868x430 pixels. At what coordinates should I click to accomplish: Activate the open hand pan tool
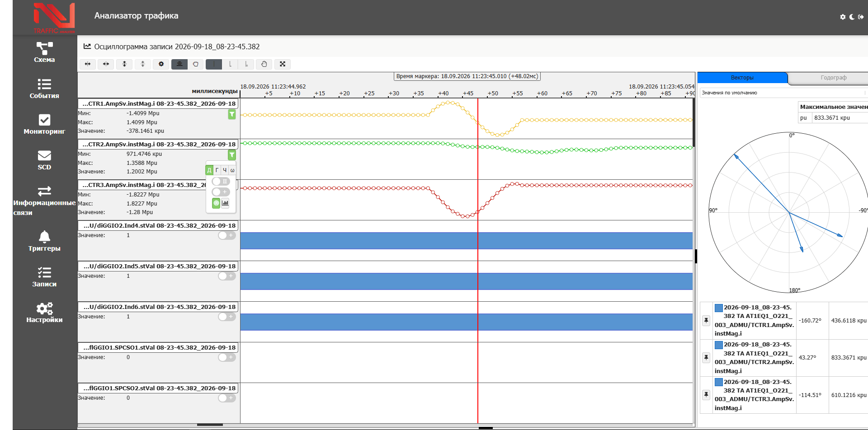[264, 64]
